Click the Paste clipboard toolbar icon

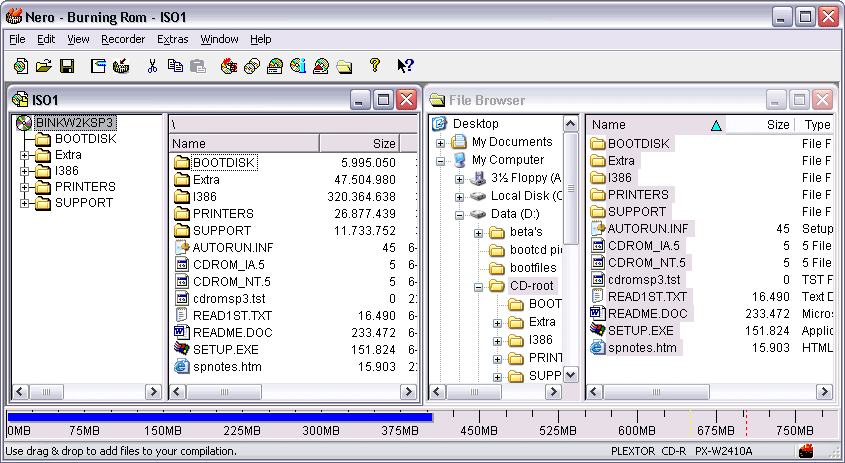tap(198, 66)
